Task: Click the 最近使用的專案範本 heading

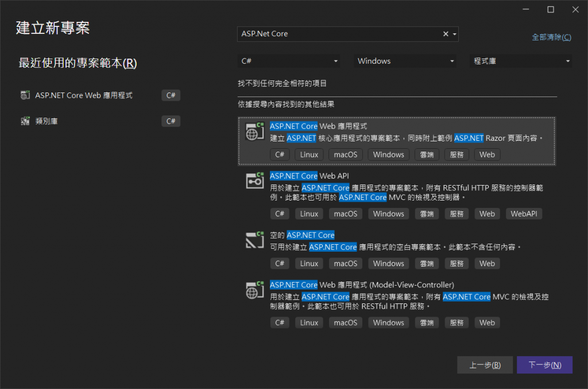Action: point(78,63)
